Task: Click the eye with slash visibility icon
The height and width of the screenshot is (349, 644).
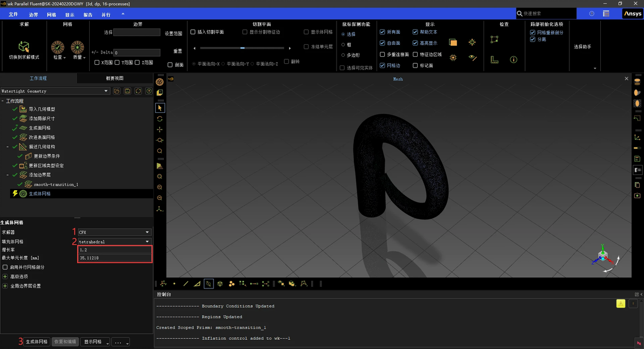Action: (x=472, y=58)
